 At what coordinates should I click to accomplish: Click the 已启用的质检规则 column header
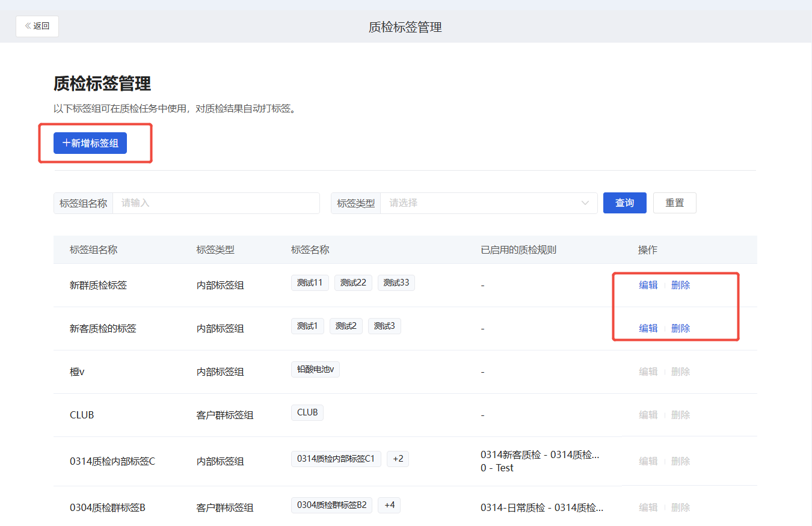[x=518, y=249]
